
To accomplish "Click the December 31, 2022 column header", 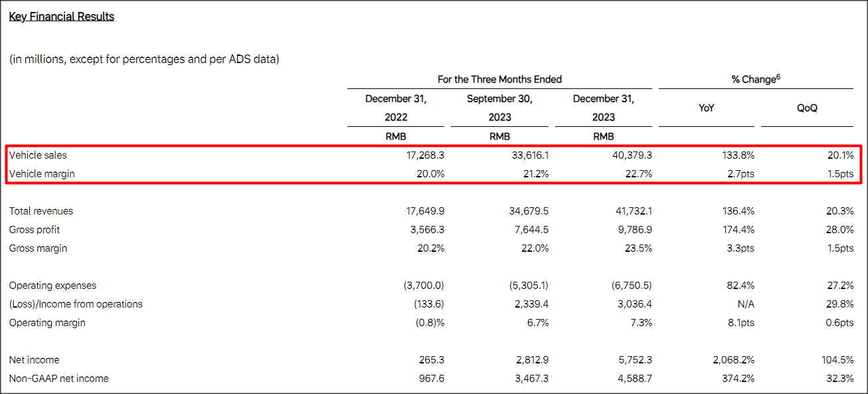I will pos(395,108).
